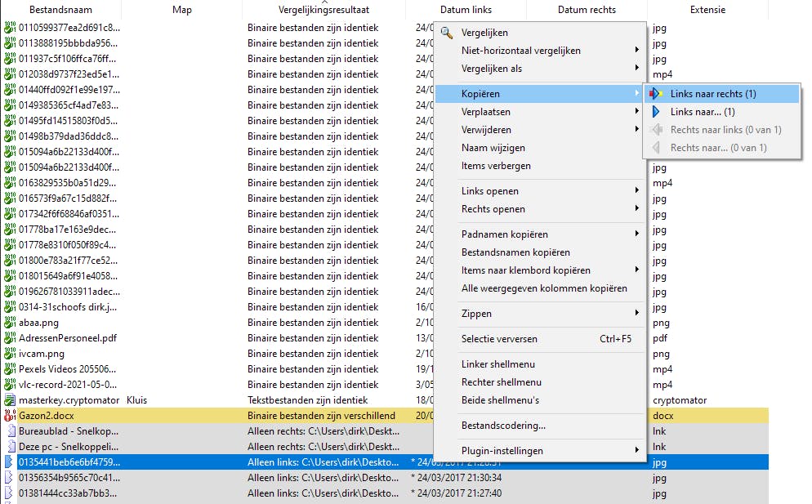Expand the Plugin-instellingen submenu arrow
812x504 pixels.
[x=636, y=450]
